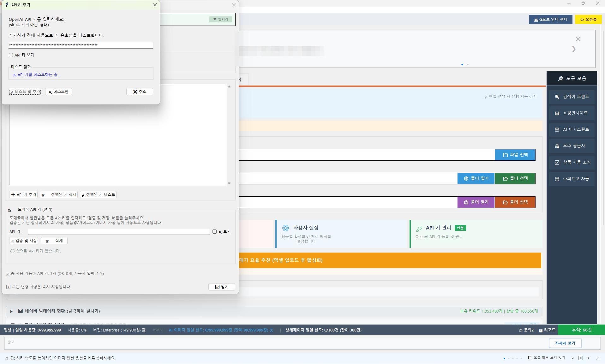Close the tip bar with its X
The image size is (605, 364).
(x=597, y=358)
